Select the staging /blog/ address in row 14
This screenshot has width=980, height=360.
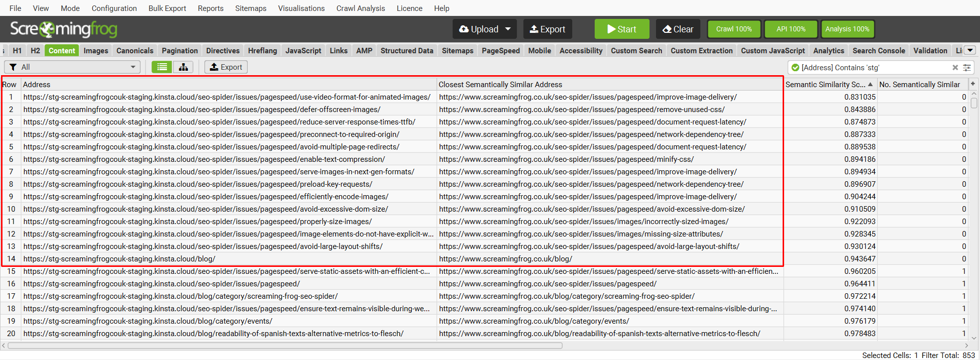pyautogui.click(x=229, y=259)
